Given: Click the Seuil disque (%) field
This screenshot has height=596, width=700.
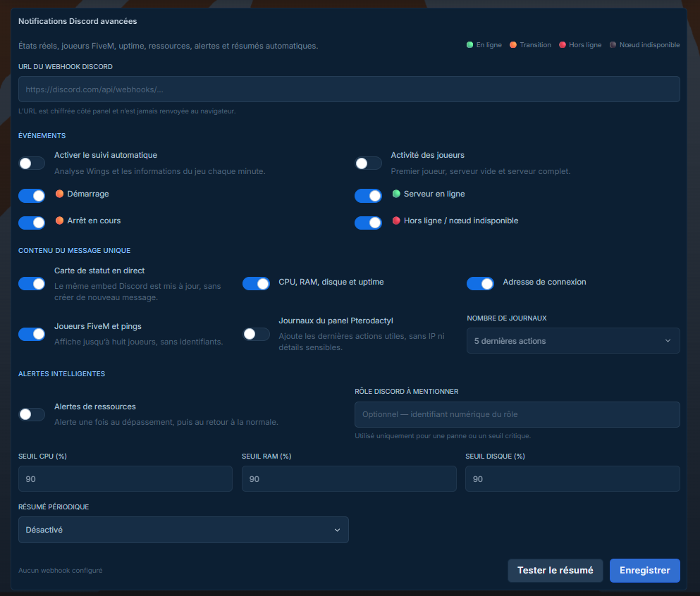Looking at the screenshot, I should [x=573, y=478].
